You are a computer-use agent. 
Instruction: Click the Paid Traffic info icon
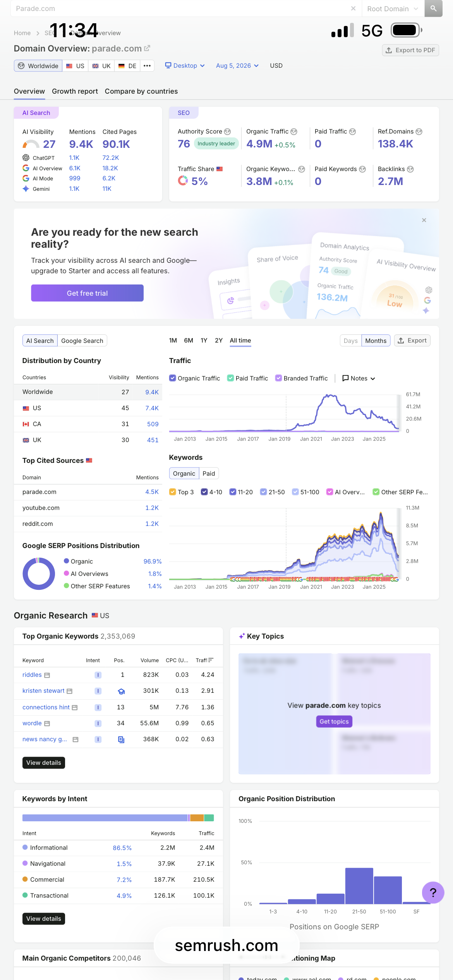tap(352, 132)
